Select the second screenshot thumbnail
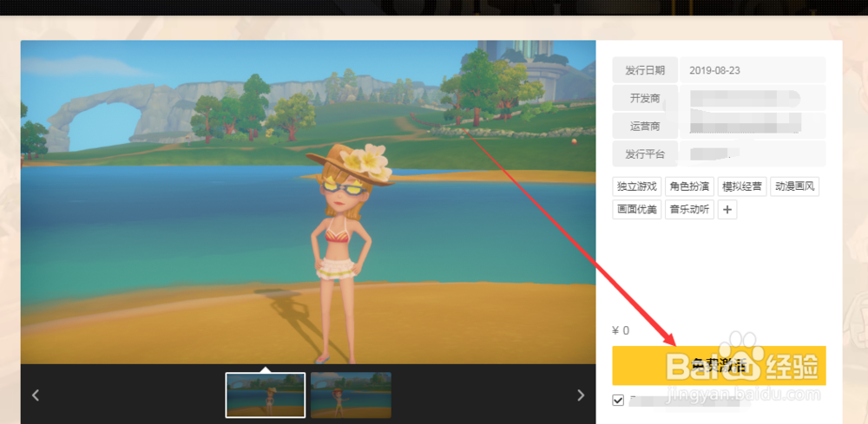The height and width of the screenshot is (424, 868). [x=351, y=395]
